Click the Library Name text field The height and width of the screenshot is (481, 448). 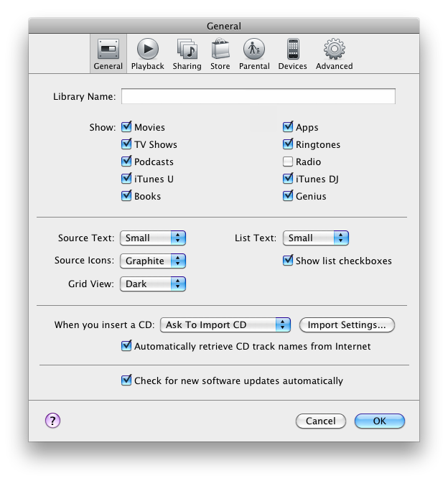point(258,96)
